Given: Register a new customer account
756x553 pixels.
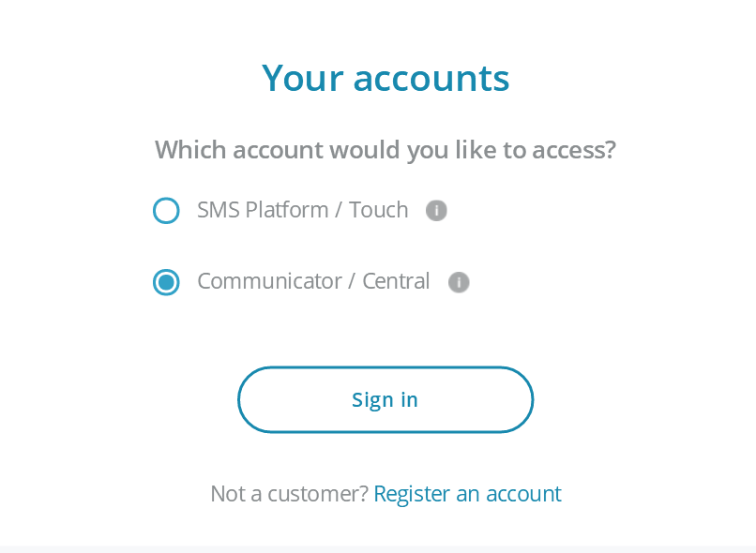Looking at the screenshot, I should click(x=467, y=494).
